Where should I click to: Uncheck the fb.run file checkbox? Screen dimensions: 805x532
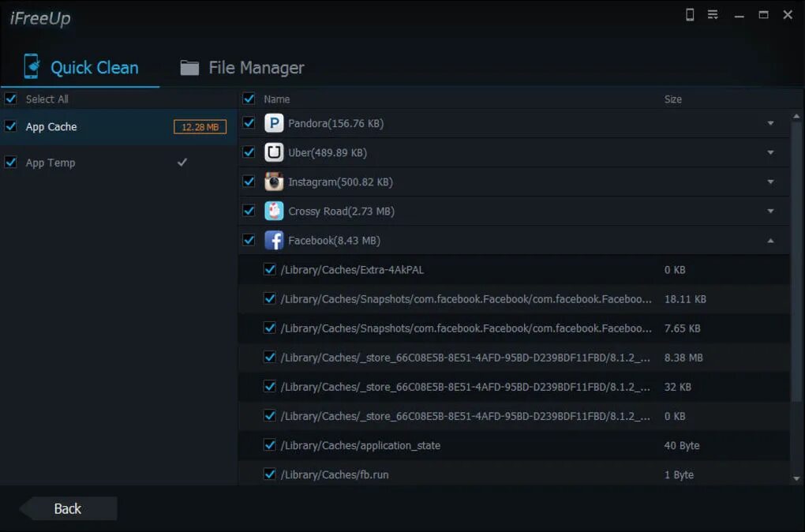point(270,474)
